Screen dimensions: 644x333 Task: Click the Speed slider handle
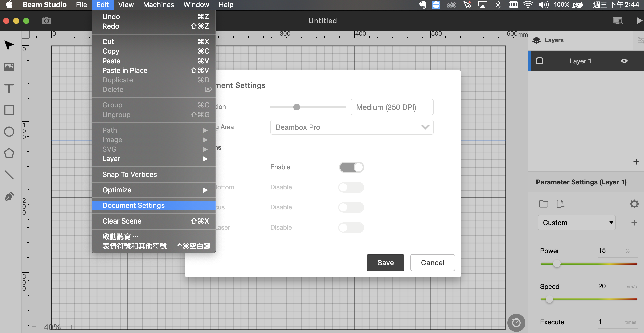(549, 299)
